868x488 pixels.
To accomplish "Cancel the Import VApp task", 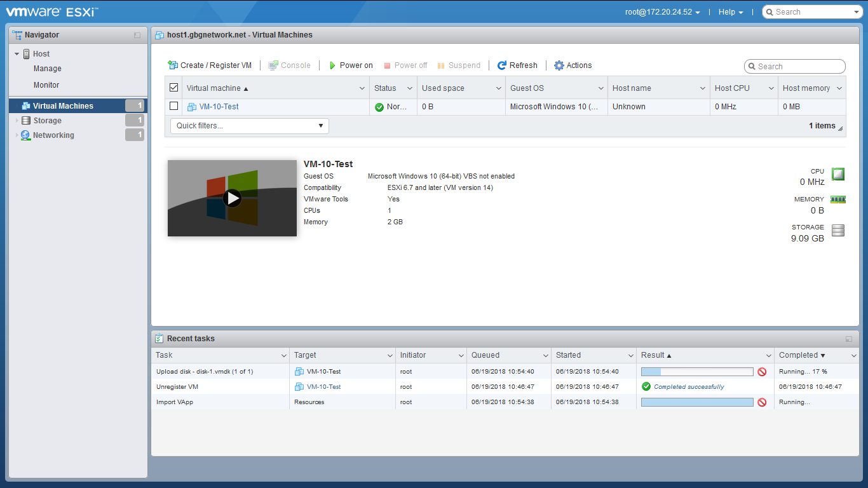I will [x=762, y=402].
